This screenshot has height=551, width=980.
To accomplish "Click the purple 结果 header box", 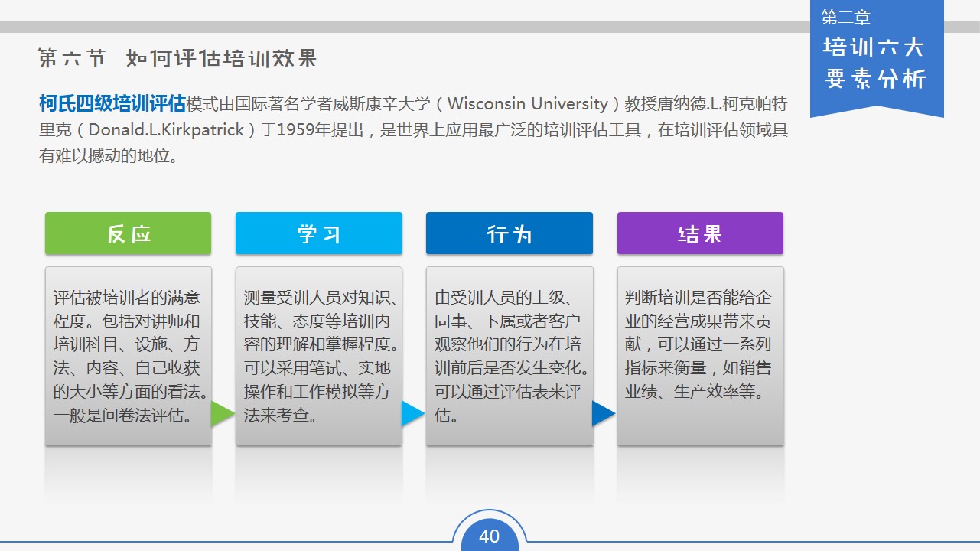I will 700,233.
